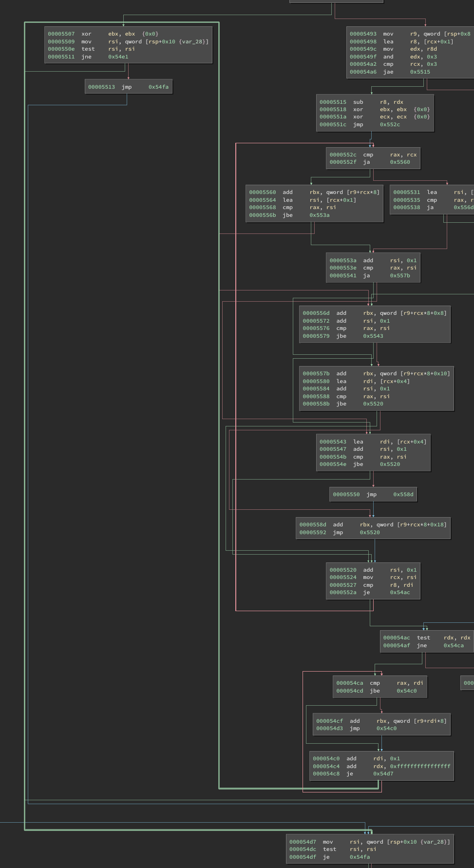The width and height of the screenshot is (474, 868).
Task: Follow the ja target 0x5560
Action: pyautogui.click(x=400, y=162)
